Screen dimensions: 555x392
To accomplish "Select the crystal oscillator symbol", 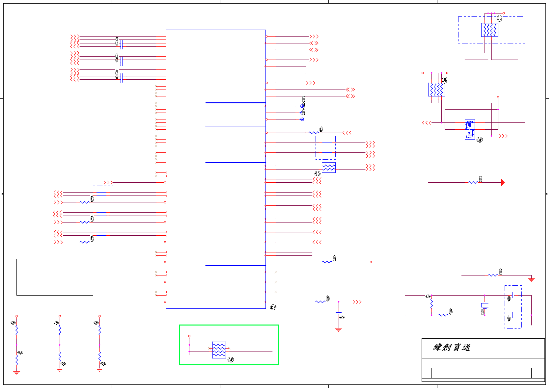I will tap(485, 305).
